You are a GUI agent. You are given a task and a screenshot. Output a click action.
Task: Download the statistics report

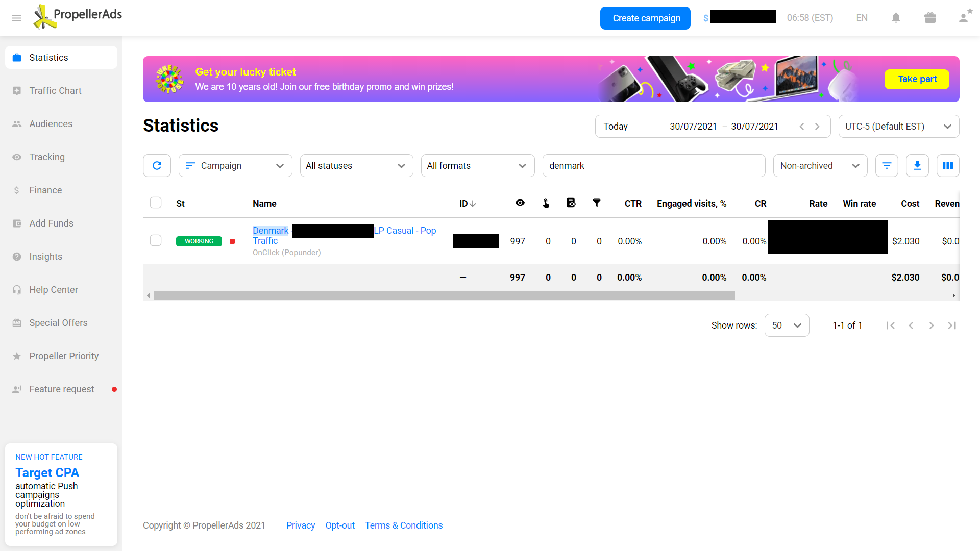click(x=917, y=166)
